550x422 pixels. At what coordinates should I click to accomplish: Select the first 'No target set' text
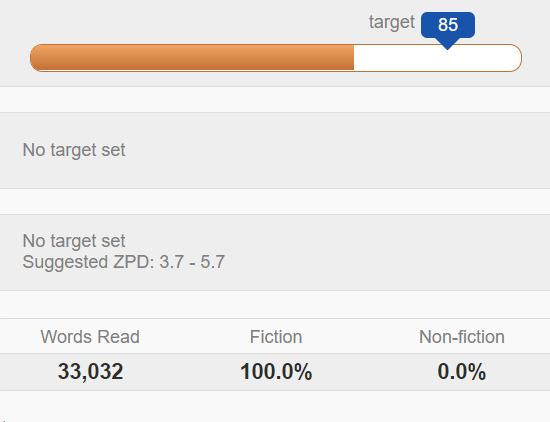coord(74,150)
